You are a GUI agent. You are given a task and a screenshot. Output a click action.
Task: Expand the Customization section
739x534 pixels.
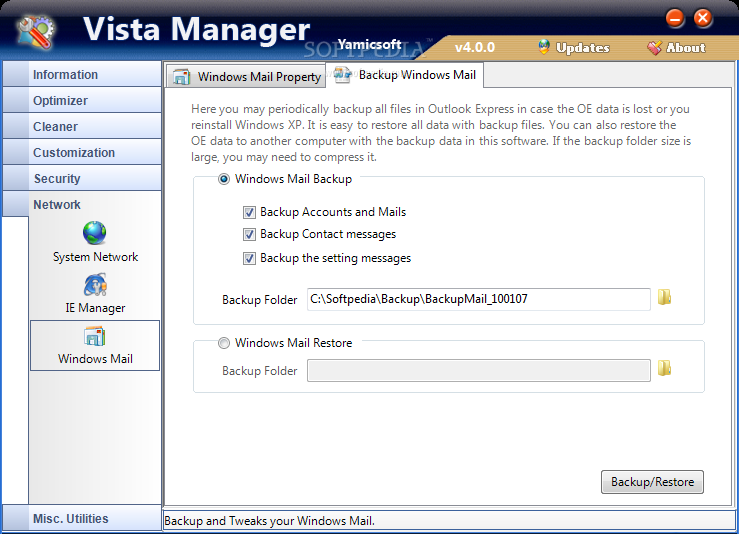(82, 152)
